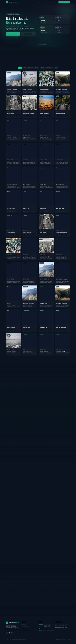76x644 pixels.
Task: Click the expand_more scroll-down indicator
Action: click(x=42, y=44)
